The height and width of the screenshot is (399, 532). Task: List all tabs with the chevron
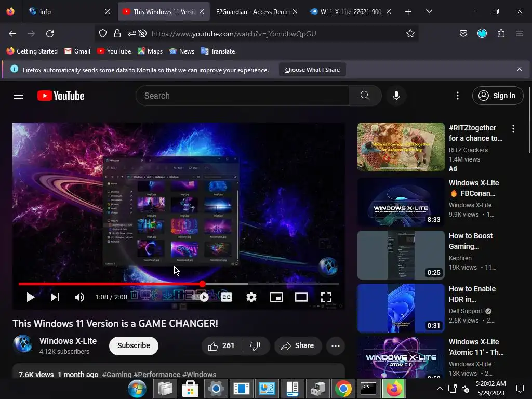click(x=429, y=11)
